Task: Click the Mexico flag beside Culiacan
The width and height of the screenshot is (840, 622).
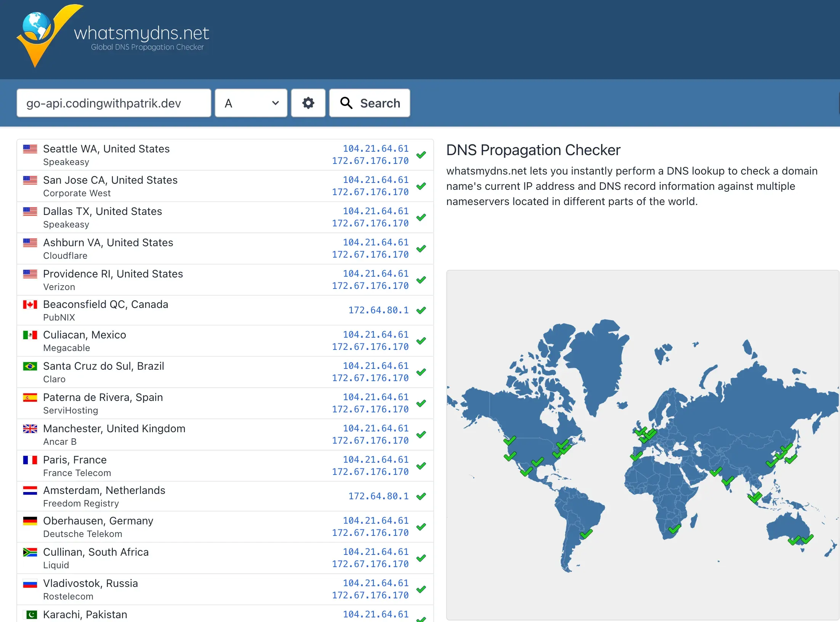Action: (x=30, y=335)
